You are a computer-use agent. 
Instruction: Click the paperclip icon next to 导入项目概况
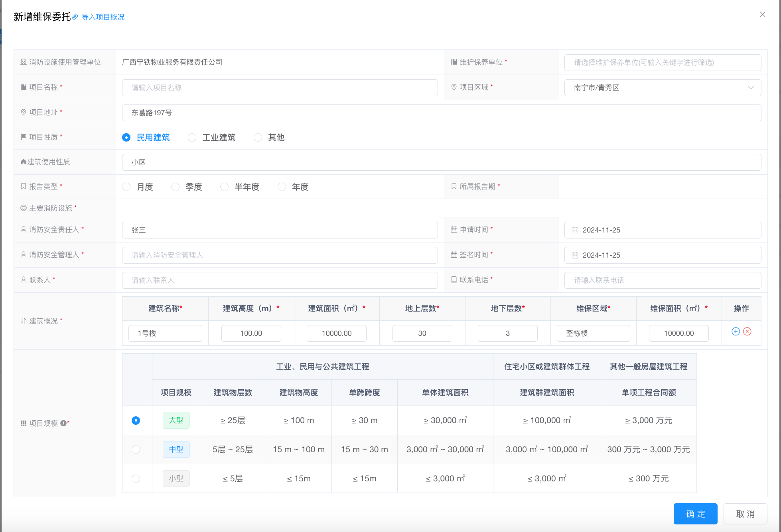tap(75, 17)
